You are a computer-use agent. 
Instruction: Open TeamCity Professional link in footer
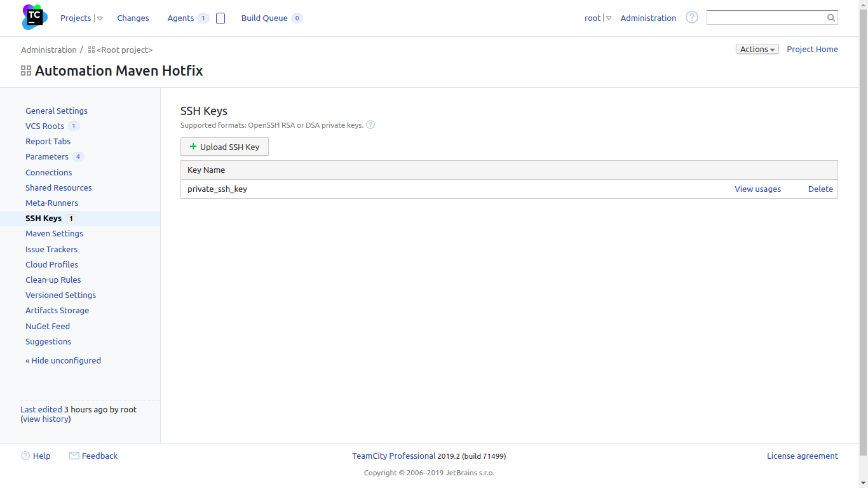click(x=394, y=456)
